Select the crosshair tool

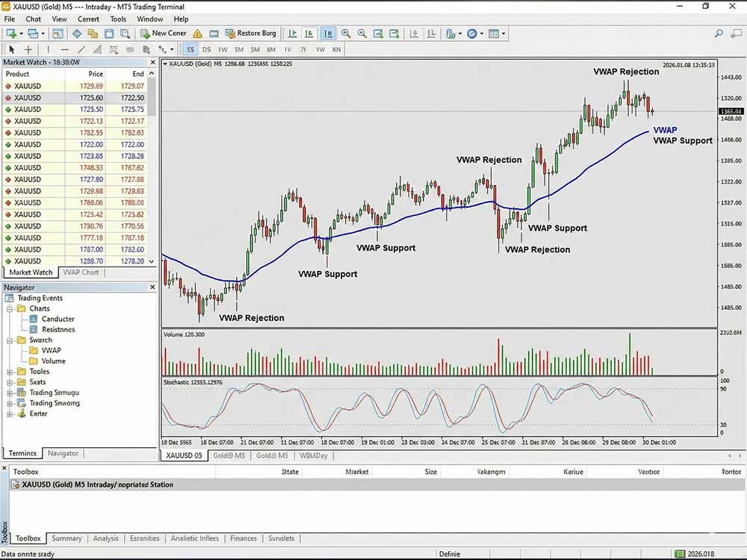[x=28, y=49]
